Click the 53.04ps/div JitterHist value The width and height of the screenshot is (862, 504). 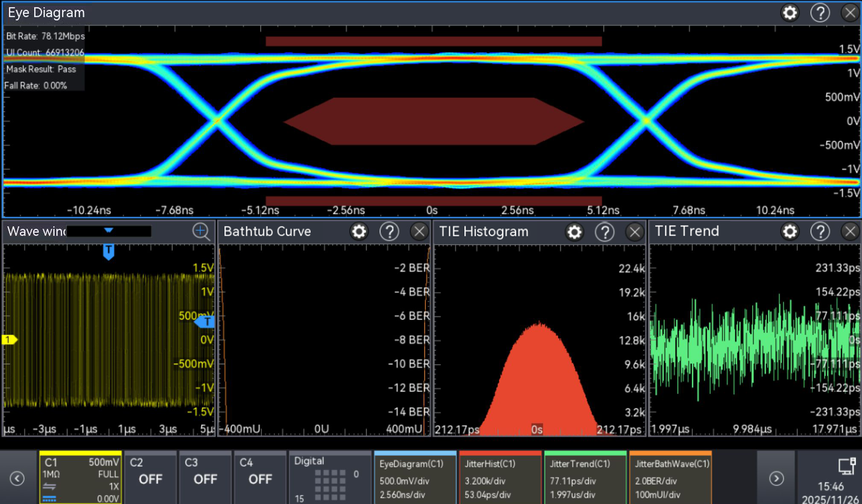(488, 495)
